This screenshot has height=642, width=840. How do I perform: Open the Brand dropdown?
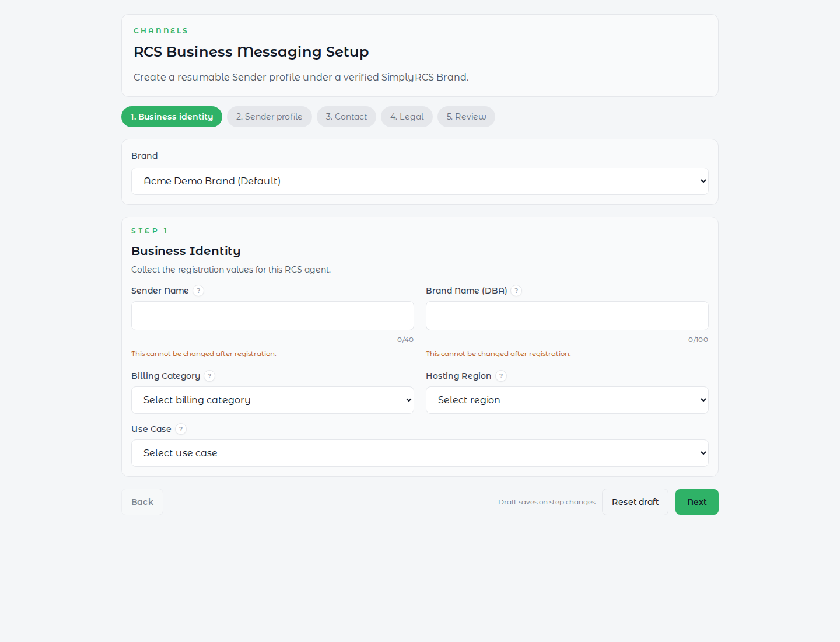point(420,181)
